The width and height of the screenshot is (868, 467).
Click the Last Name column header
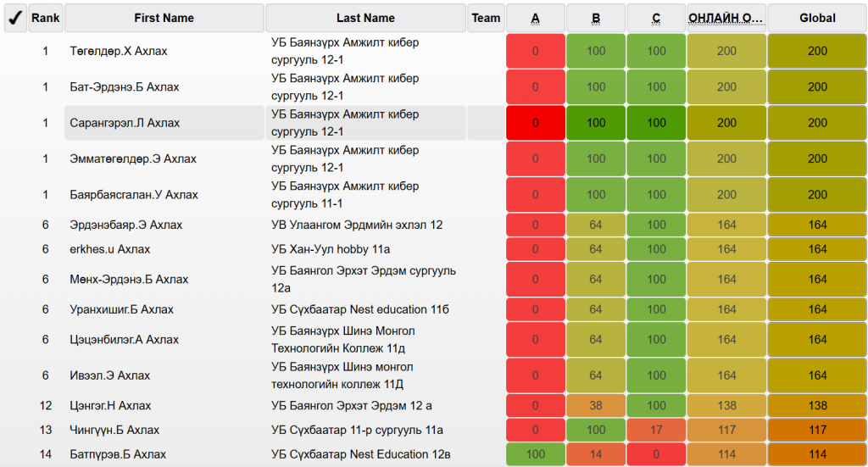(x=365, y=18)
